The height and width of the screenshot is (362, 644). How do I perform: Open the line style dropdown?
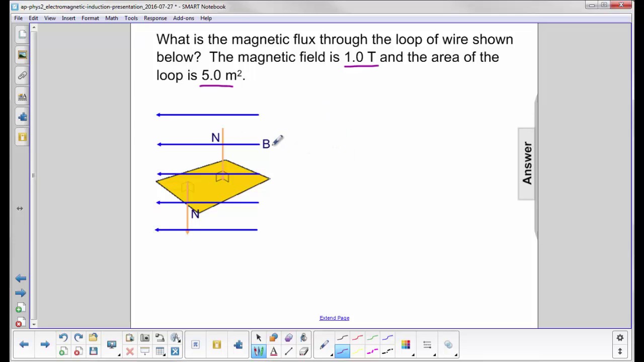coord(427,345)
